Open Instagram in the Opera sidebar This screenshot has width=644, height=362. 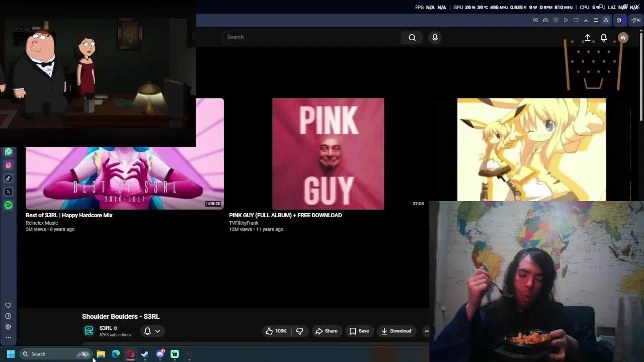point(8,165)
